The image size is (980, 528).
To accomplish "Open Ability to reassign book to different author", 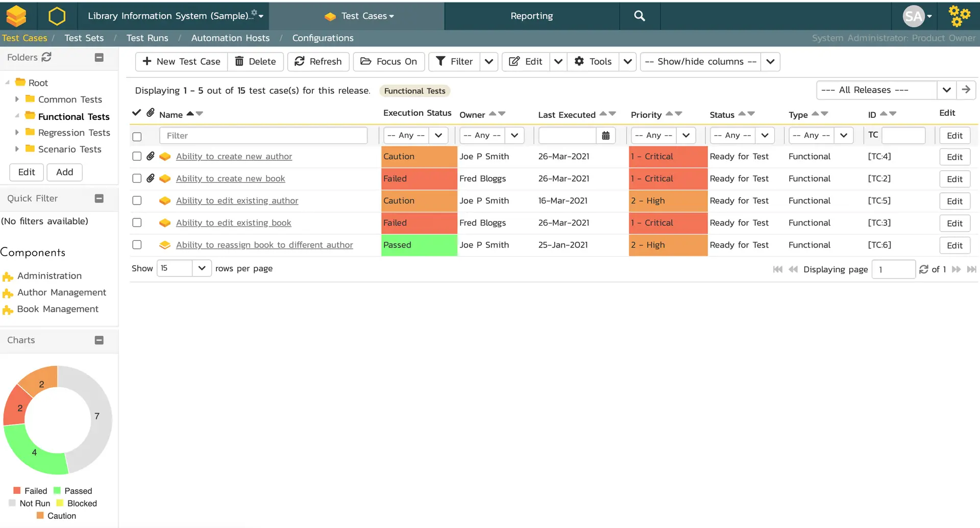I will point(264,245).
